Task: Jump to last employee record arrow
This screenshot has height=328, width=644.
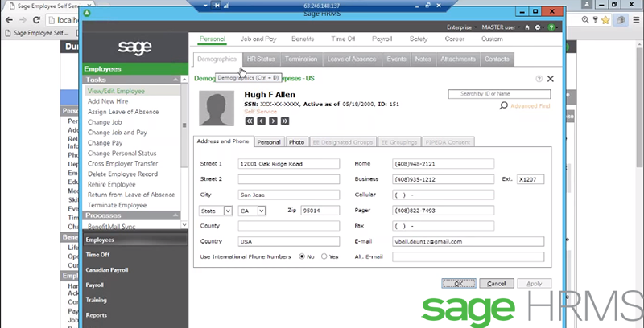Action: (284, 121)
